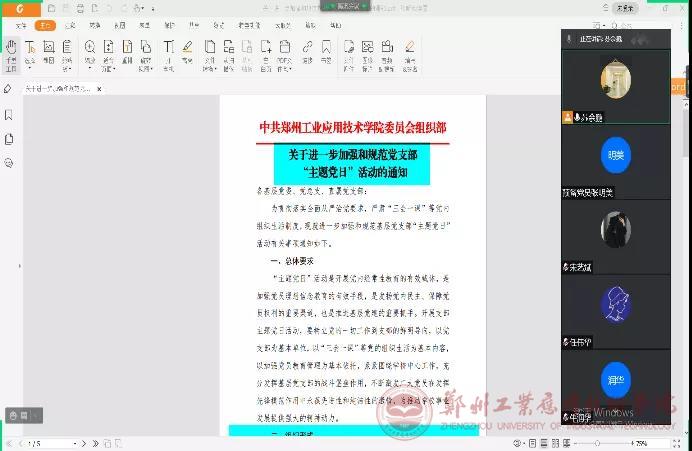Screen dimensions: 692x451
Task: Open the page number dropdown at bottom left
Action: [x=74, y=442]
